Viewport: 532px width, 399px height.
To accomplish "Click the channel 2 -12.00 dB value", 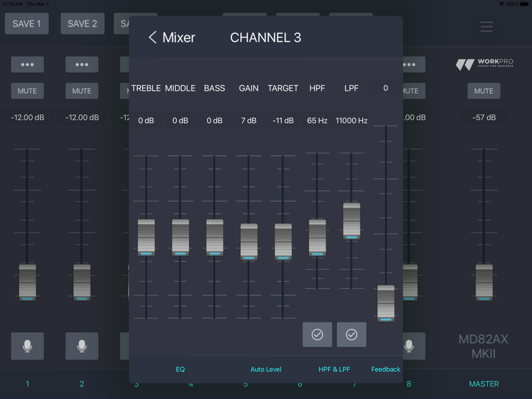I will pos(82,118).
